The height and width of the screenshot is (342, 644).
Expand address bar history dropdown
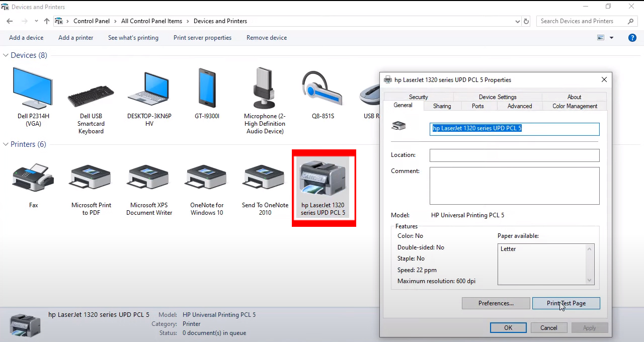pos(517,21)
